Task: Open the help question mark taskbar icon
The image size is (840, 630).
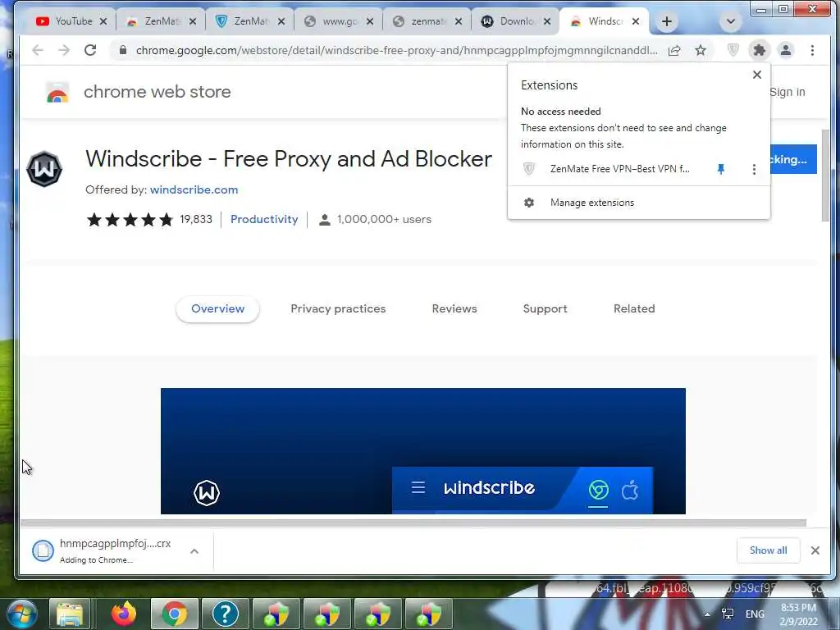Action: pyautogui.click(x=226, y=614)
